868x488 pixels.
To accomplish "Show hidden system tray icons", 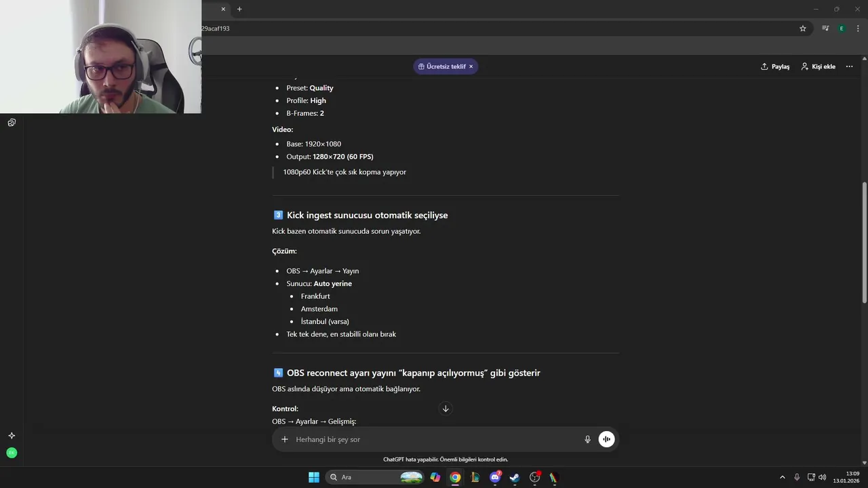I will 782,477.
